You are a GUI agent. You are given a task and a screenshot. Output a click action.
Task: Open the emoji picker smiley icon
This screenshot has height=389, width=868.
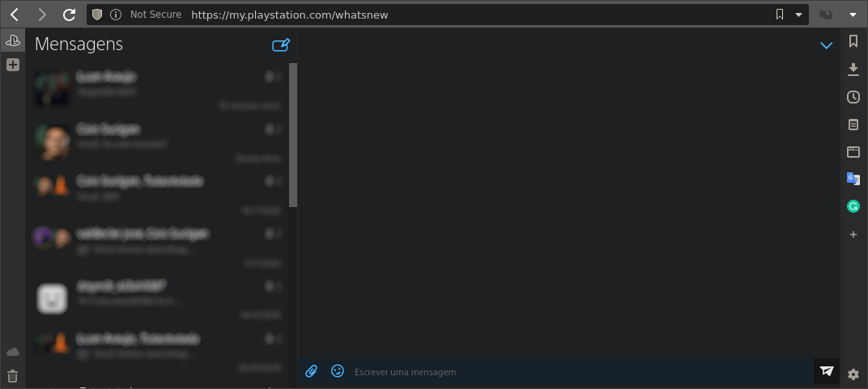tap(337, 370)
